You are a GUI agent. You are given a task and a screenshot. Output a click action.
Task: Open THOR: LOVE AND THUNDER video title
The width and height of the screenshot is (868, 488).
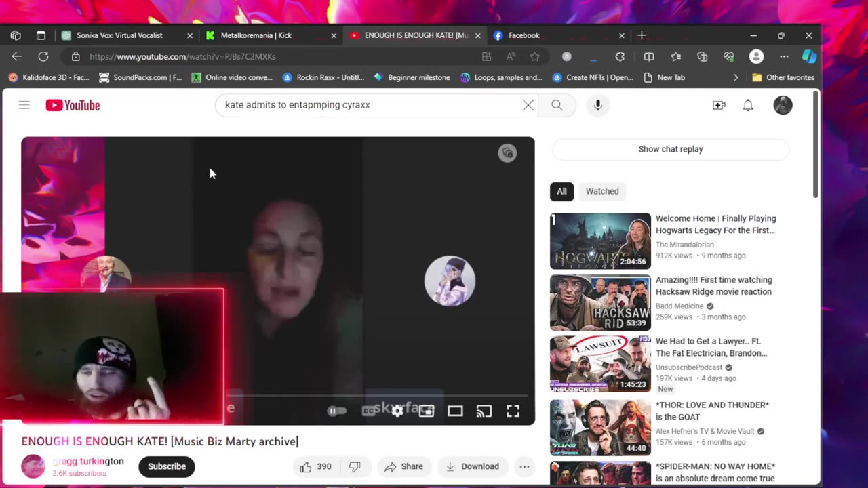click(712, 411)
